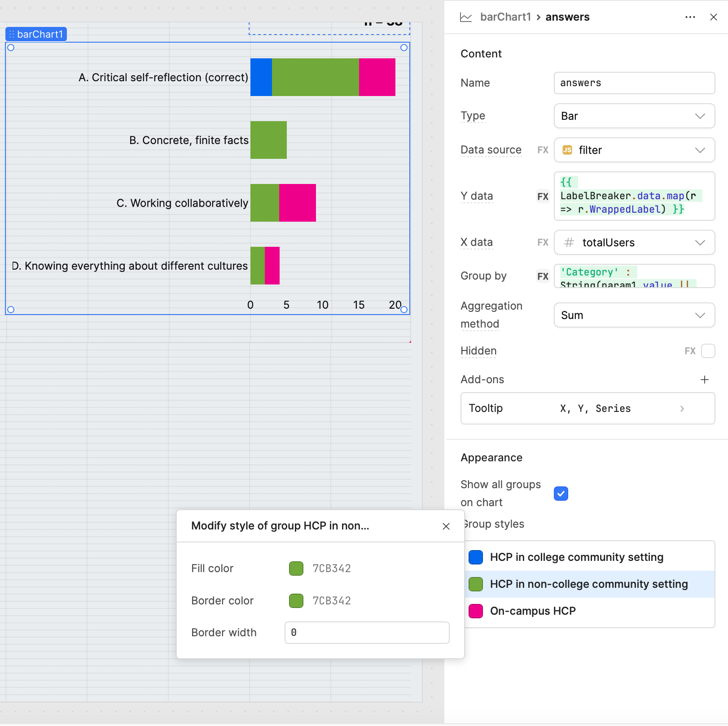The image size is (728, 726).
Task: Toggle FX for X data field
Action: (x=543, y=242)
